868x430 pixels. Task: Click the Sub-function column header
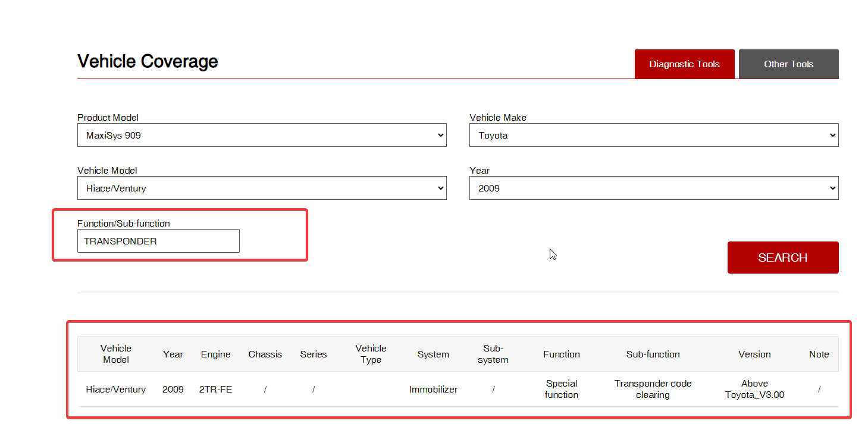pyautogui.click(x=653, y=354)
